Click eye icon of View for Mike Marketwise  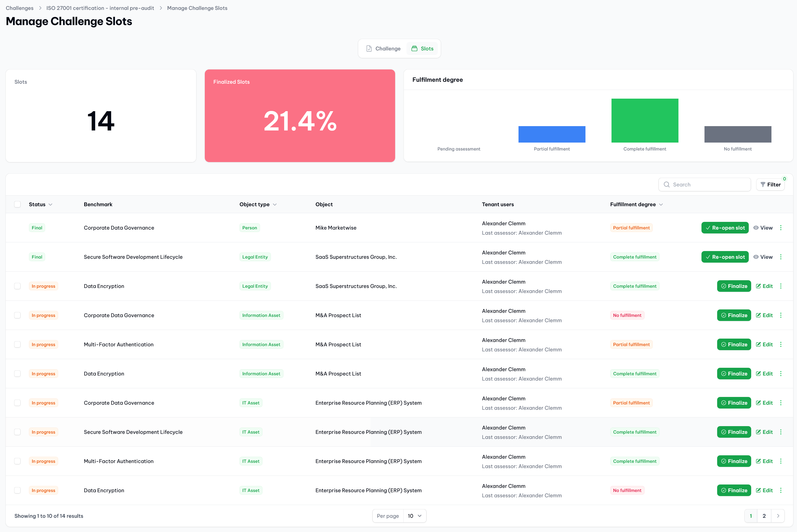coord(756,228)
